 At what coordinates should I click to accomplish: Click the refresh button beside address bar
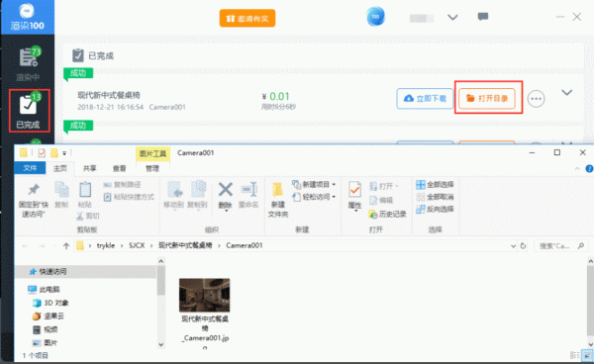point(523,246)
